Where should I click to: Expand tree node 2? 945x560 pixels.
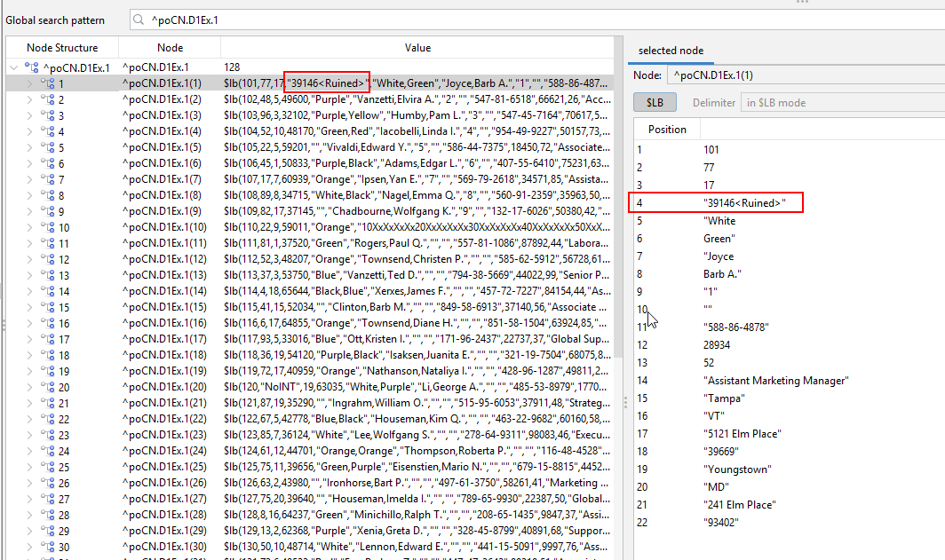pos(31,99)
